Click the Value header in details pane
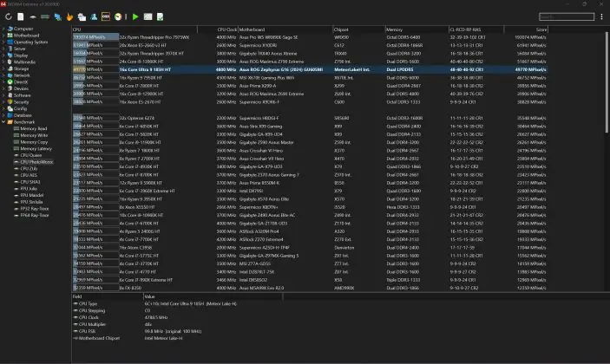This screenshot has height=364, width=610. 213,296
